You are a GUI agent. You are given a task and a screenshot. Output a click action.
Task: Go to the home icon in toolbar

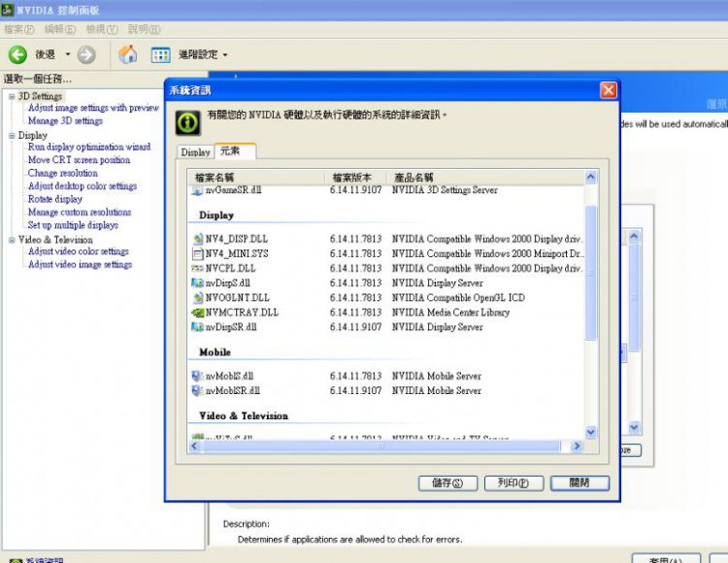[128, 54]
